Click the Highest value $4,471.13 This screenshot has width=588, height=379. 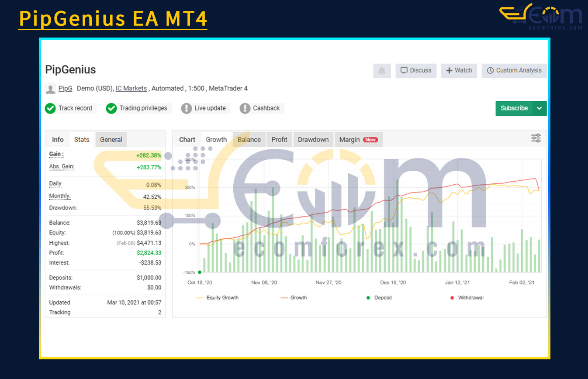[x=149, y=243]
